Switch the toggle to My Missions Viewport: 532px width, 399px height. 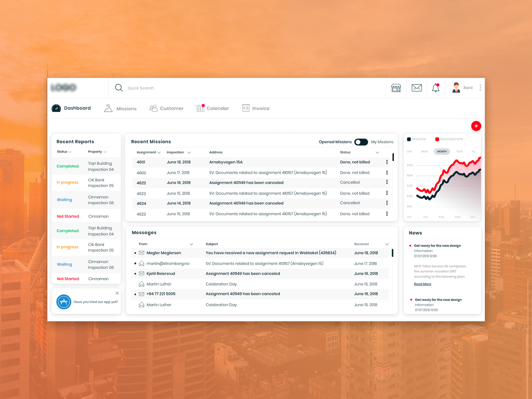click(x=361, y=142)
